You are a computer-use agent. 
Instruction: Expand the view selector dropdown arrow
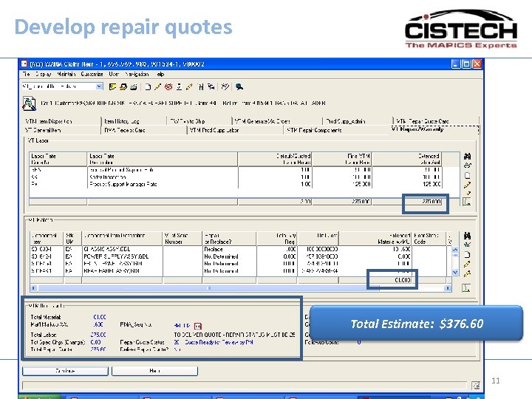click(x=99, y=86)
